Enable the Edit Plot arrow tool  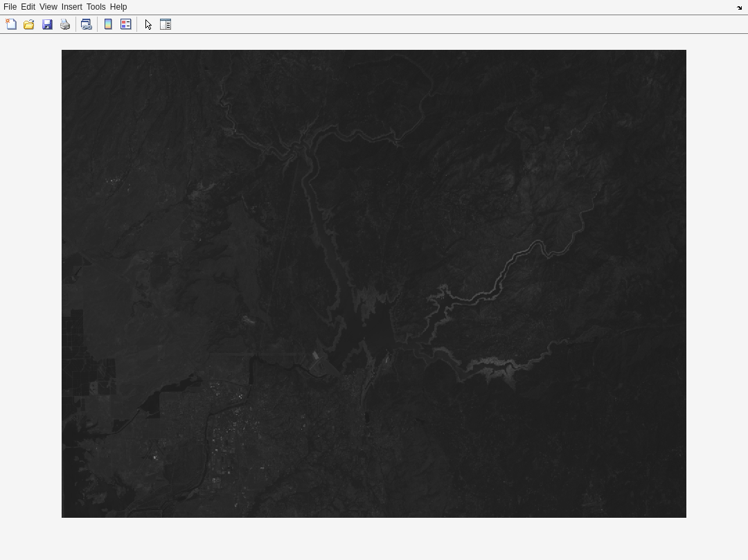coord(148,24)
